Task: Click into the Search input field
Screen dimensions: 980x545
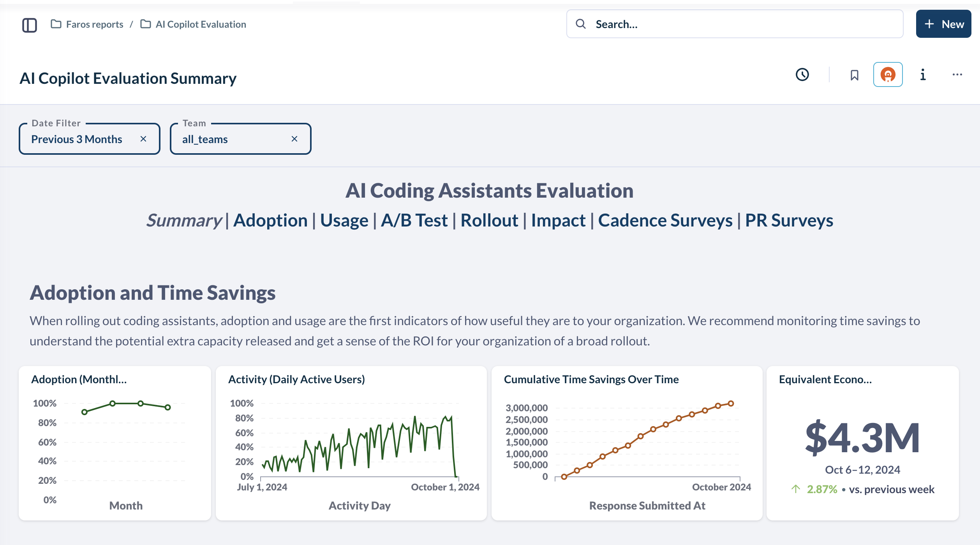Action: (735, 23)
